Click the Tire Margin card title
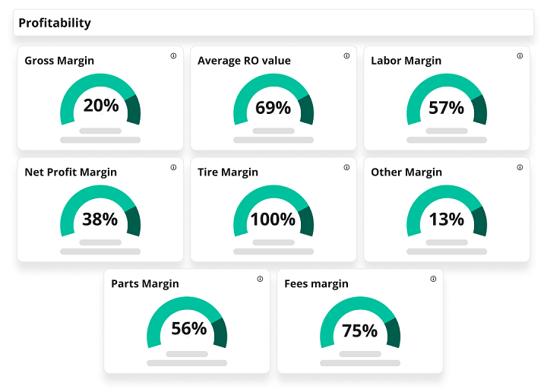 (x=228, y=172)
